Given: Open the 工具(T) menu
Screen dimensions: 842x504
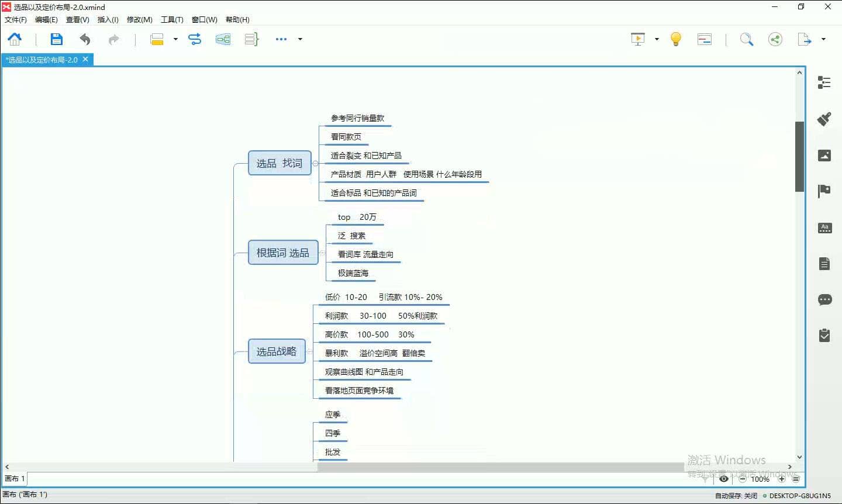Looking at the screenshot, I should 172,20.
